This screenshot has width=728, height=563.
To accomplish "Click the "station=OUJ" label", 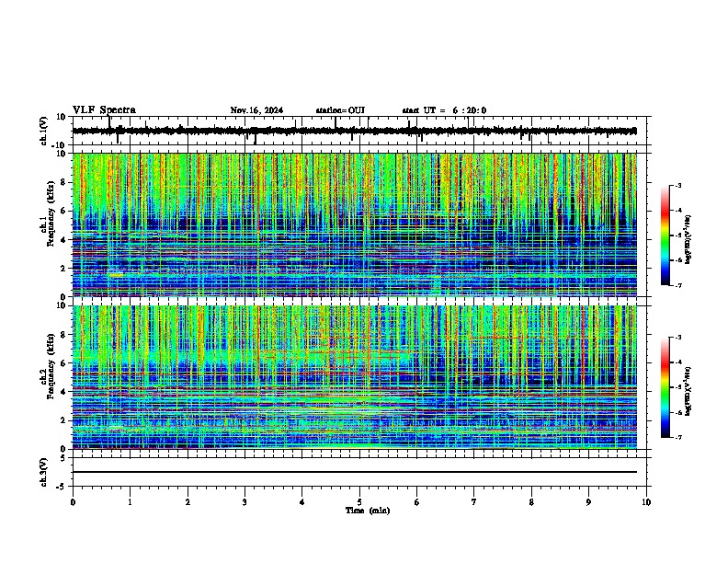I will pyautogui.click(x=340, y=110).
